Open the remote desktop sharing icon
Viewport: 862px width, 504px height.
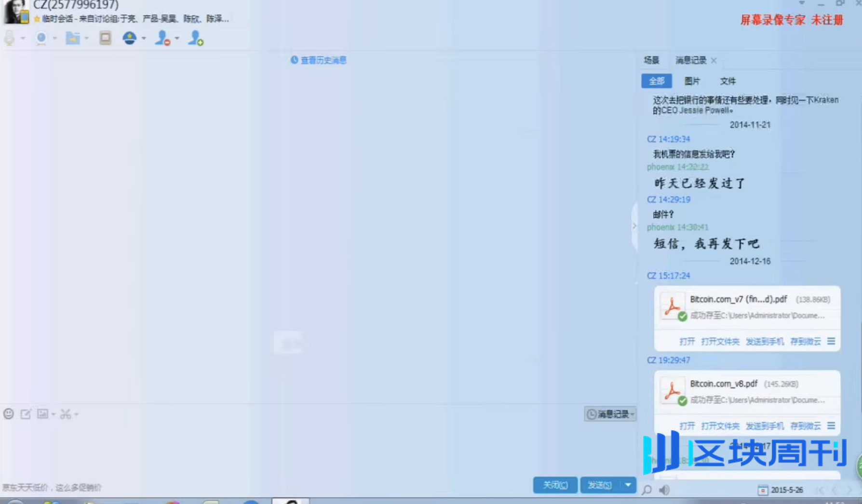pos(105,38)
